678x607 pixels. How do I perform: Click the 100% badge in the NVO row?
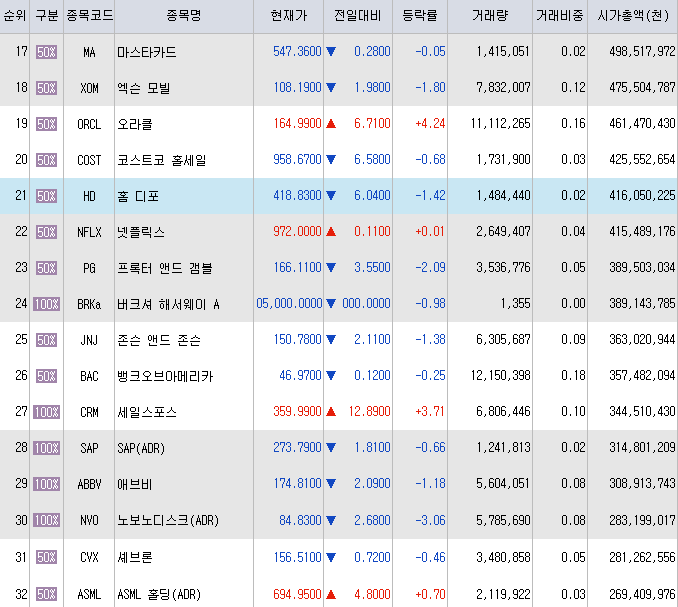[47, 520]
